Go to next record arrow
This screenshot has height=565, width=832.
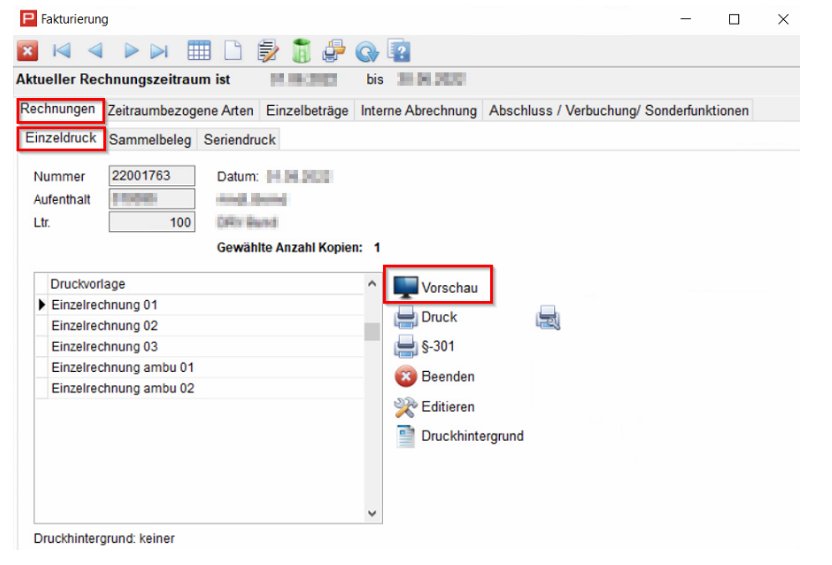(x=130, y=51)
